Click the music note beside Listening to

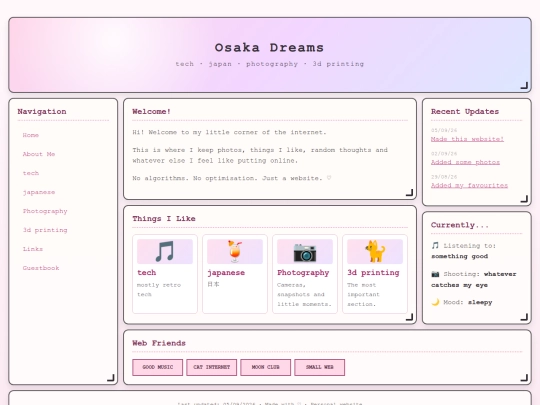point(435,245)
